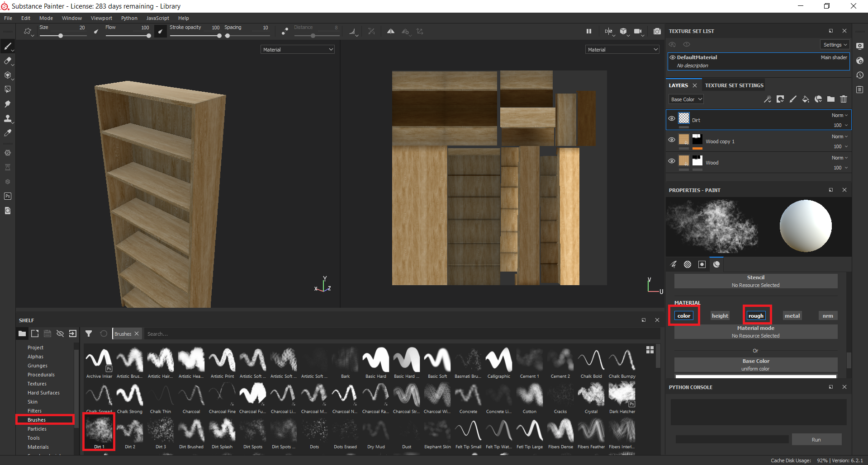Screen dimensions: 868x465
Task: Toggle the height material channel
Action: (x=720, y=315)
